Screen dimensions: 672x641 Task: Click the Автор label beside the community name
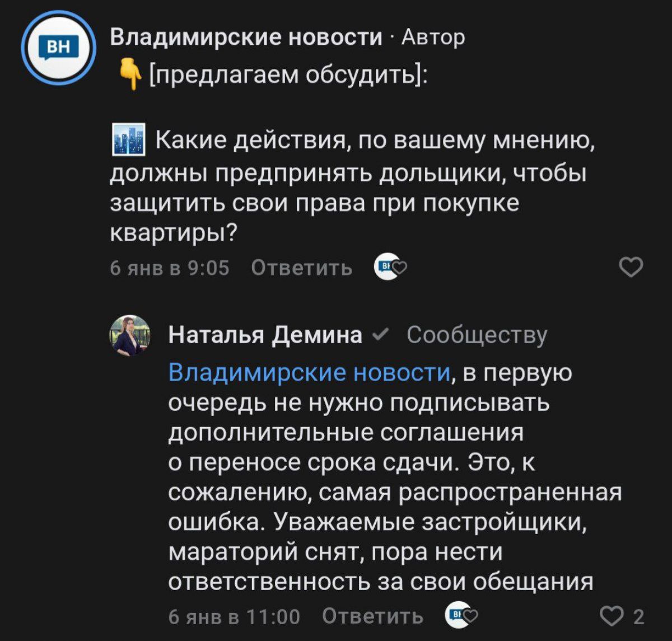click(x=433, y=37)
